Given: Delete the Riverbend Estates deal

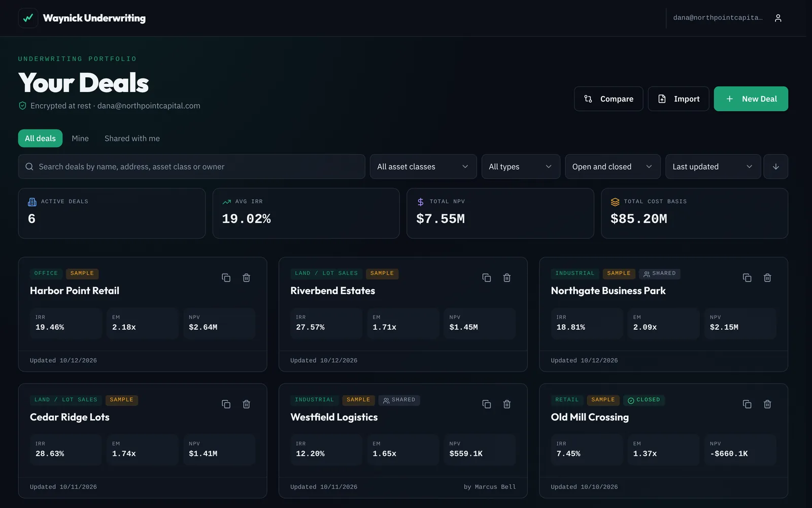Looking at the screenshot, I should (507, 278).
